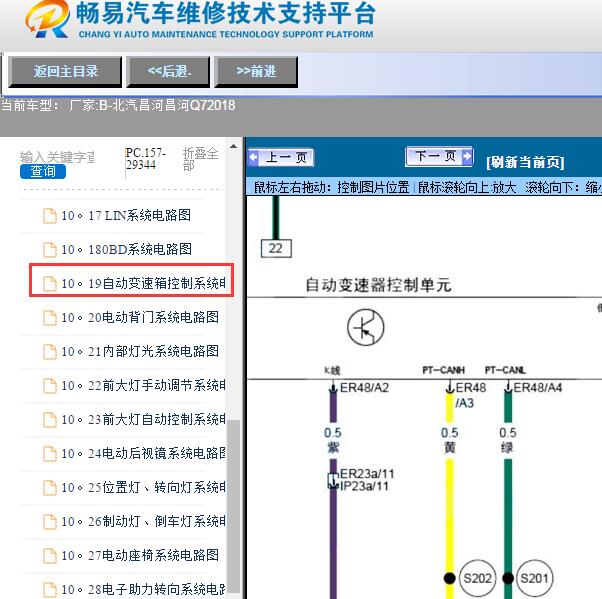Click the transistor symbol in the diagram
Image resolution: width=602 pixels, height=599 pixels.
tap(366, 328)
